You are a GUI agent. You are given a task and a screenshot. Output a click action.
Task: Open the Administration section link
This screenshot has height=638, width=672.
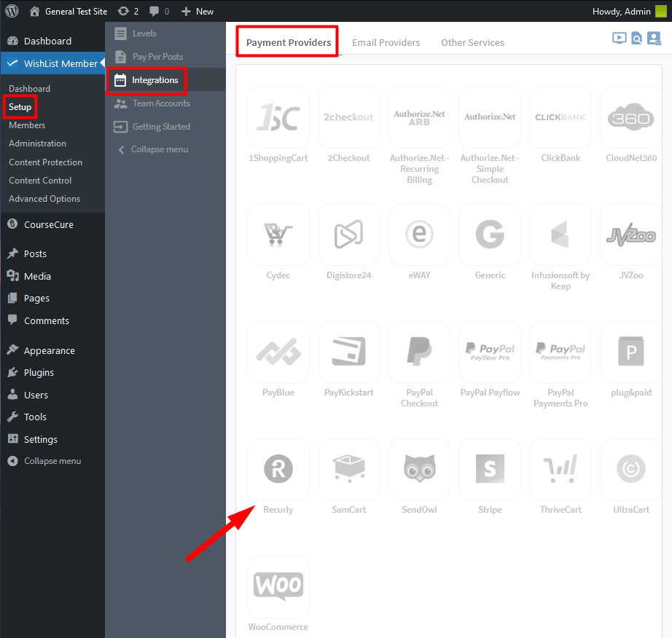pos(37,143)
